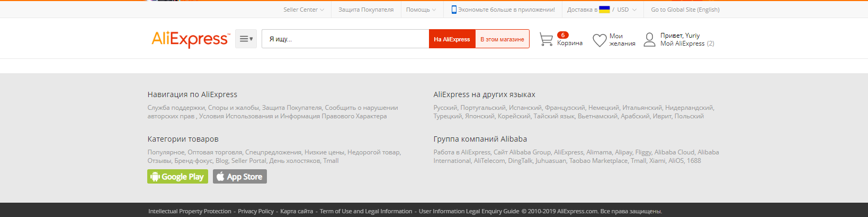The width and height of the screenshot is (868, 217).
Task: Open 'Работа в AliExpress' link
Action: coord(462,152)
